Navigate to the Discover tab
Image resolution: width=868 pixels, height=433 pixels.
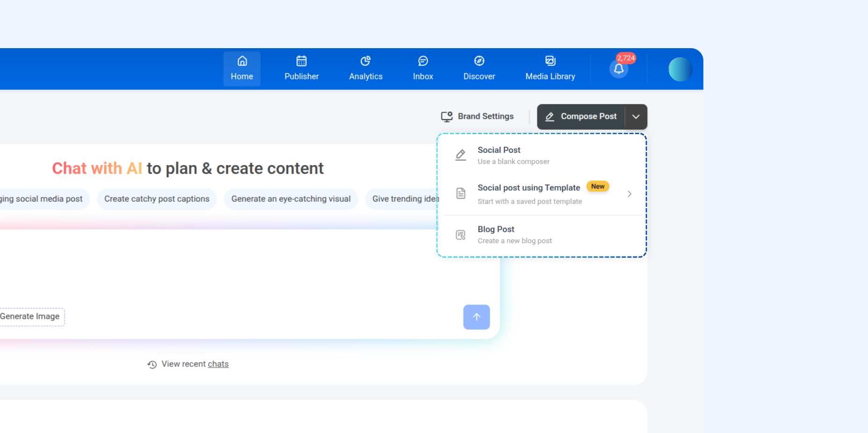tap(479, 69)
